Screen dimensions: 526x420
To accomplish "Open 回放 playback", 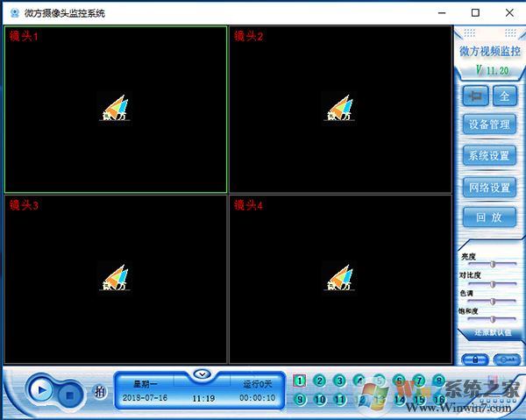I will (489, 217).
